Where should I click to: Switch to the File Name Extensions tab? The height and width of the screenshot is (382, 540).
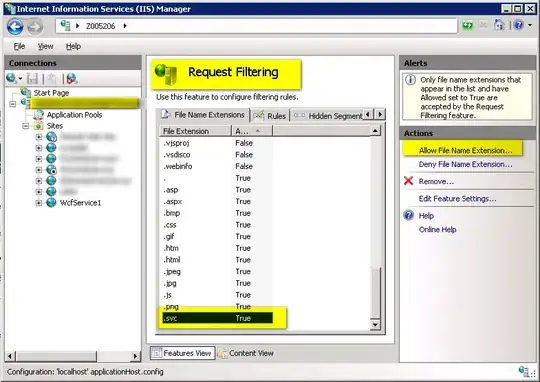click(x=204, y=115)
